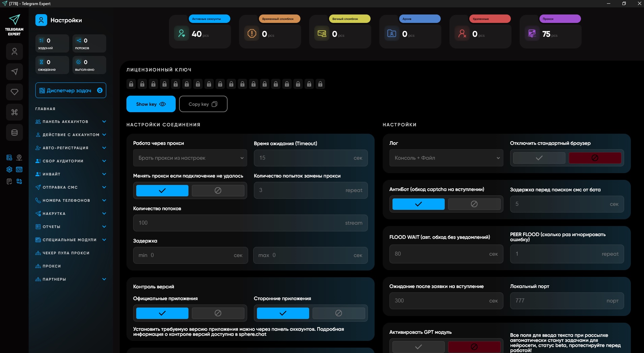Click the first lock icon of license key

coord(131,84)
